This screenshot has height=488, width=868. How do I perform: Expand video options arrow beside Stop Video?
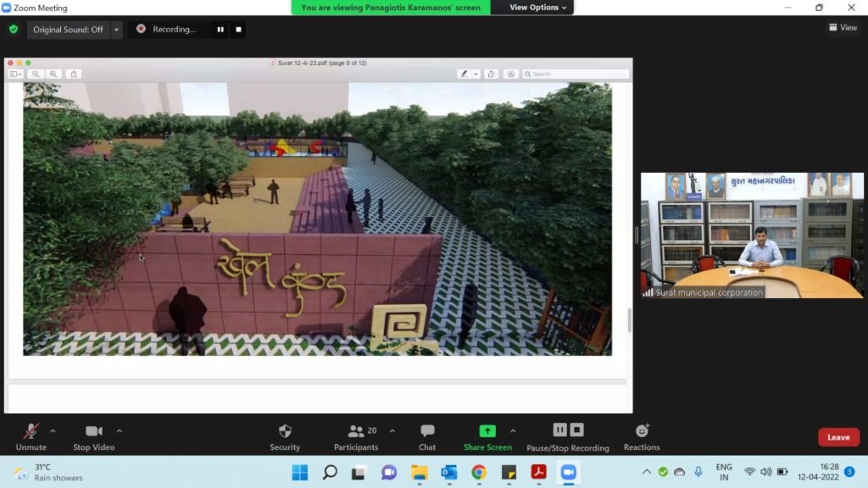[119, 430]
